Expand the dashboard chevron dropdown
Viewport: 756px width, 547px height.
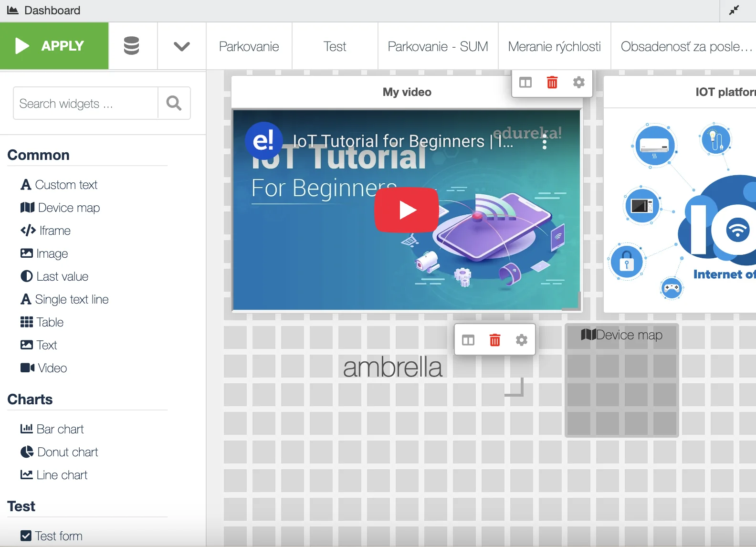(181, 46)
